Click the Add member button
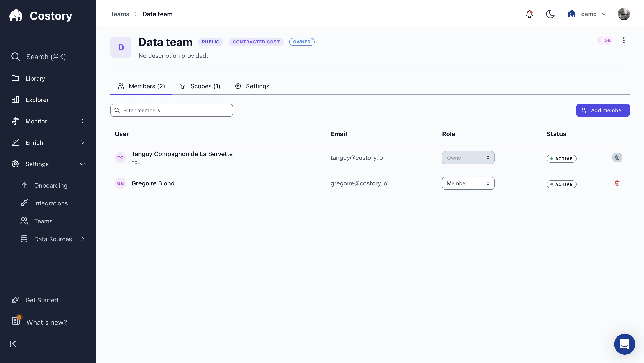This screenshot has height=363, width=644. (x=603, y=110)
